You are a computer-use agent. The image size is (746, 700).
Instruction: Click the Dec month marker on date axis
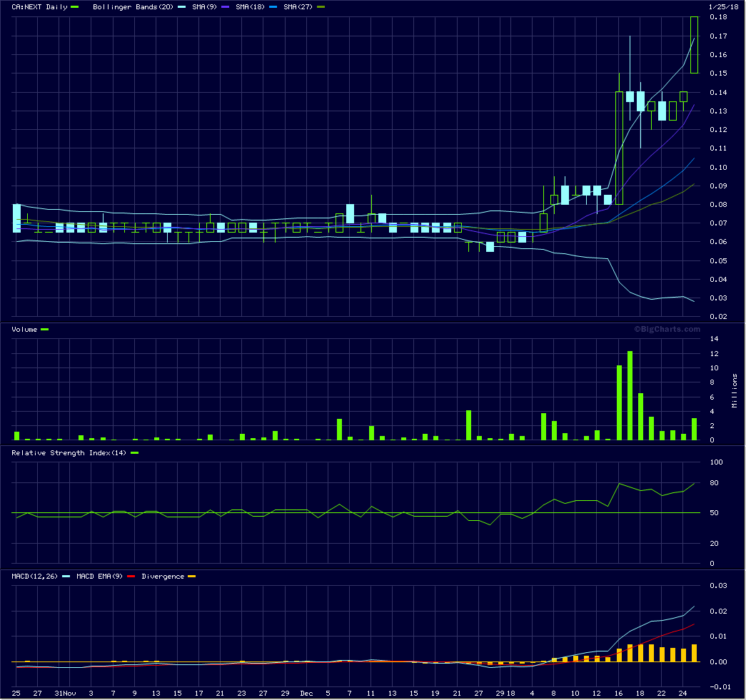(x=306, y=693)
